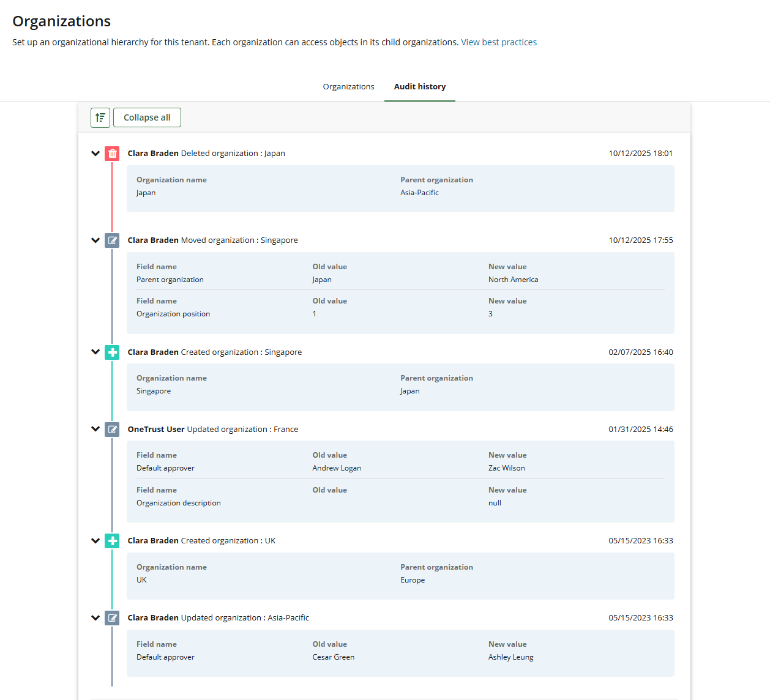Collapse the Deleted organization Japan entry
The height and width of the screenshot is (700, 770).
click(95, 154)
